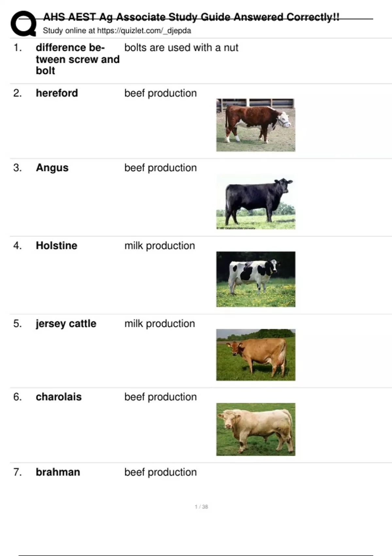Open the Holstein black-and-white cow image
The height and width of the screenshot is (556, 392).
point(255,279)
